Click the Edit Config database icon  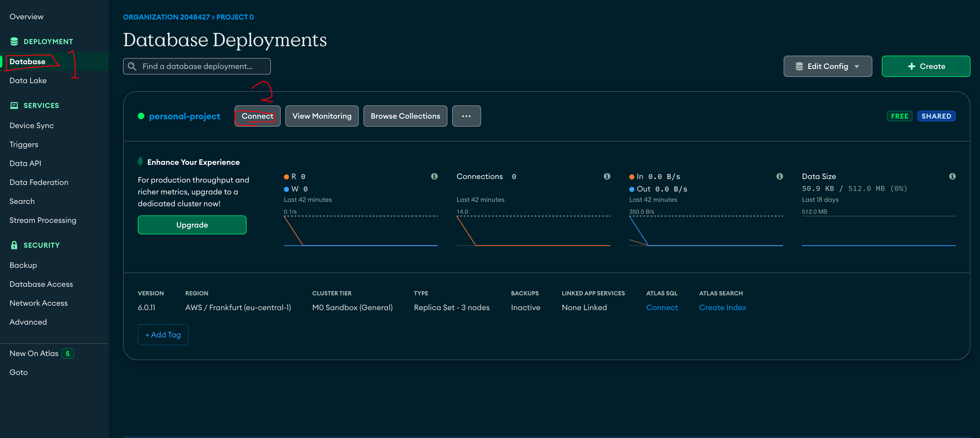click(799, 66)
